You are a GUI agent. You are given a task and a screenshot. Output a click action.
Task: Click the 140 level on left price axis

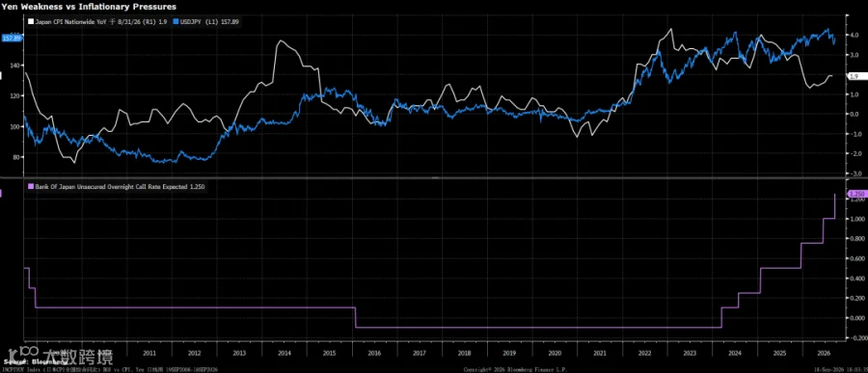pyautogui.click(x=14, y=65)
